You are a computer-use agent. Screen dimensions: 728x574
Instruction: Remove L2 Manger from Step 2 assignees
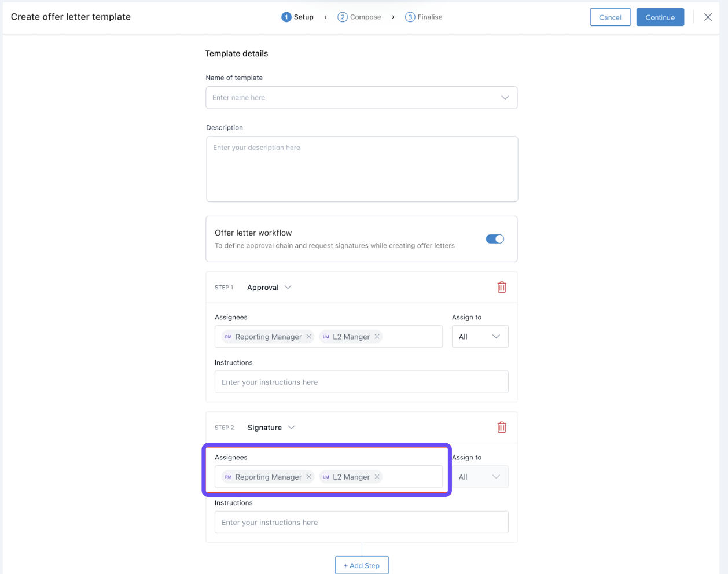pos(377,477)
